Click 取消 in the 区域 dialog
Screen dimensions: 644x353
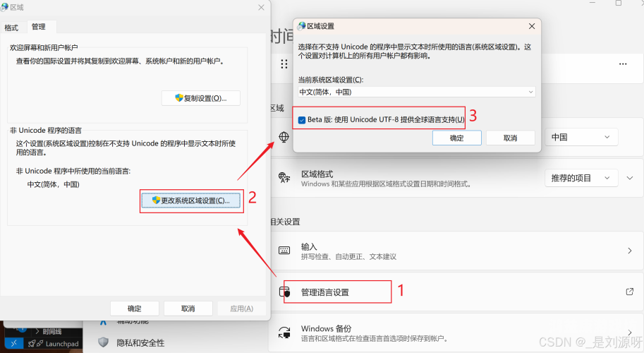pos(188,309)
